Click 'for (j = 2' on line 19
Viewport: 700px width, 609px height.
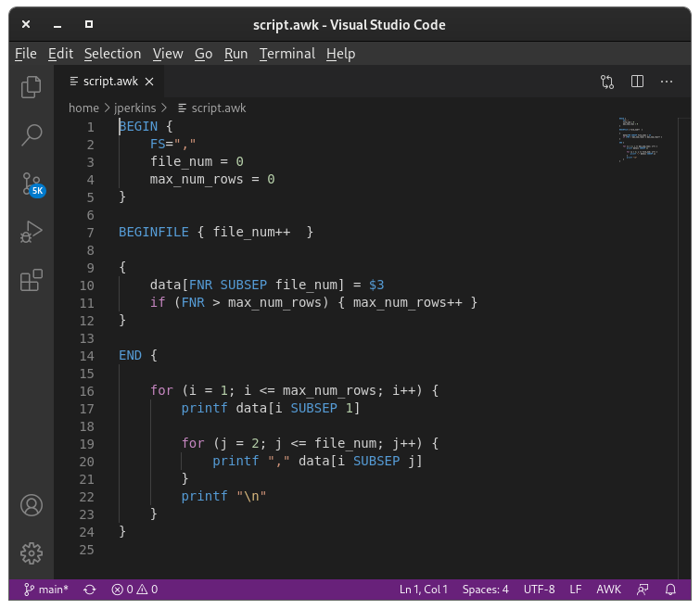pyautogui.click(x=220, y=443)
